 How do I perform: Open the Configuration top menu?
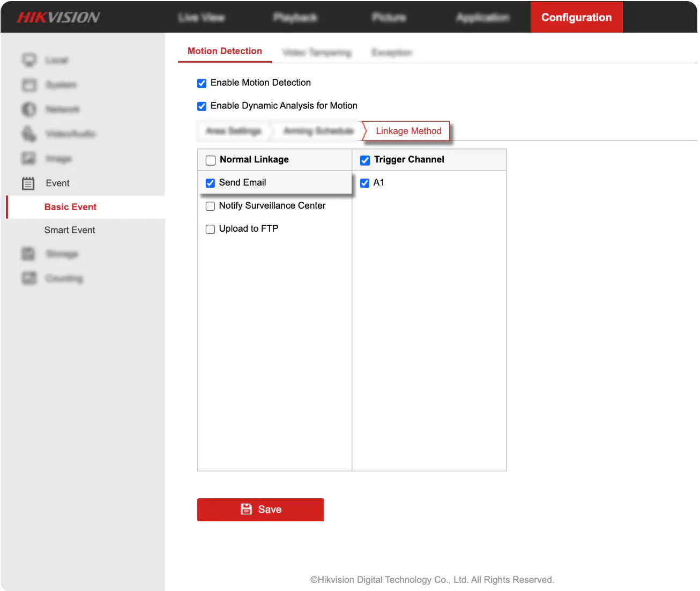click(576, 17)
